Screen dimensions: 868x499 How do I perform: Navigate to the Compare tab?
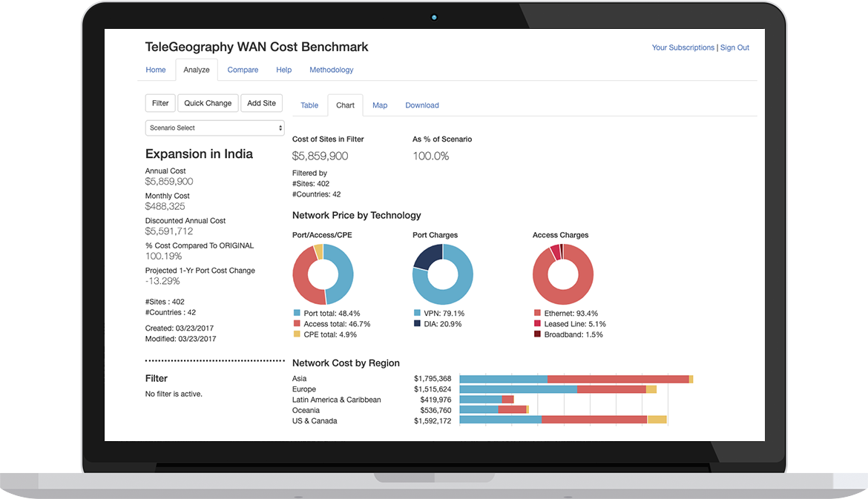pyautogui.click(x=243, y=70)
